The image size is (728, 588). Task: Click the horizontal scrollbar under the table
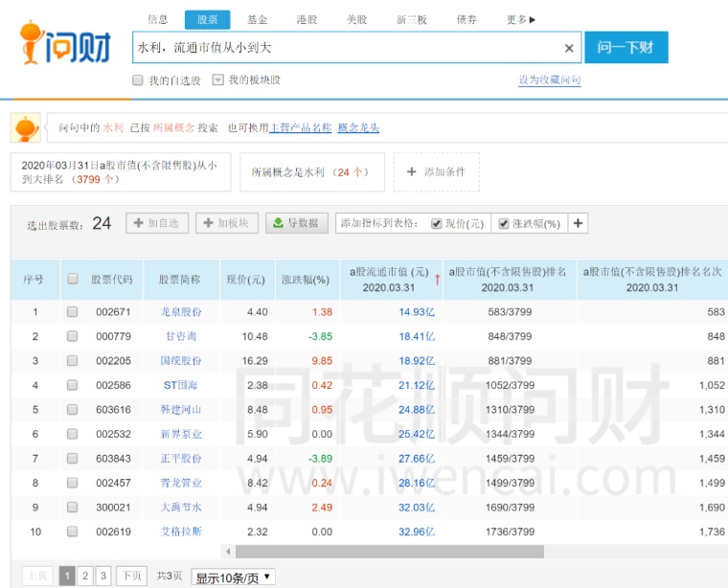pos(390,552)
